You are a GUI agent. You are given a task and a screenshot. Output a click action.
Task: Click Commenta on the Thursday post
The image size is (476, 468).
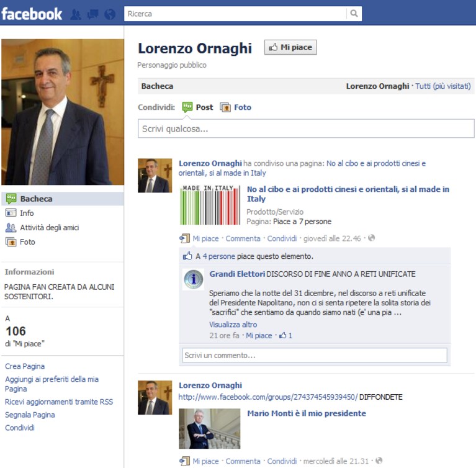point(243,238)
